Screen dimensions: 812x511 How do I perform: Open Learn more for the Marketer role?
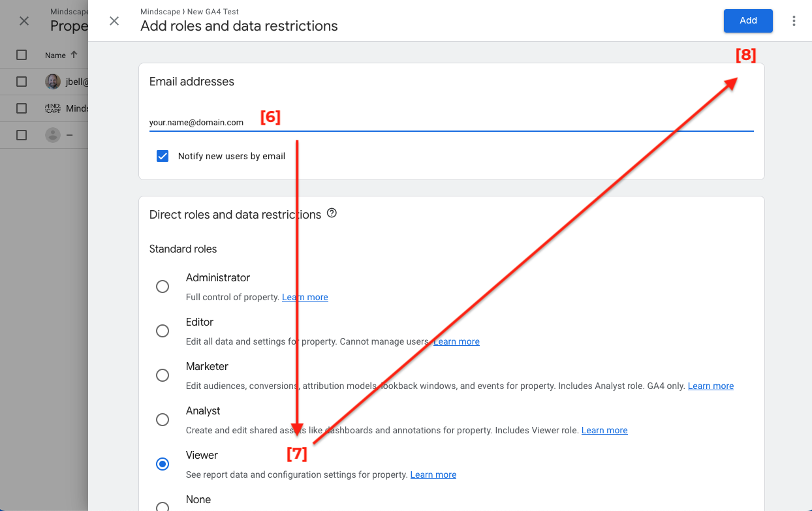(710, 386)
